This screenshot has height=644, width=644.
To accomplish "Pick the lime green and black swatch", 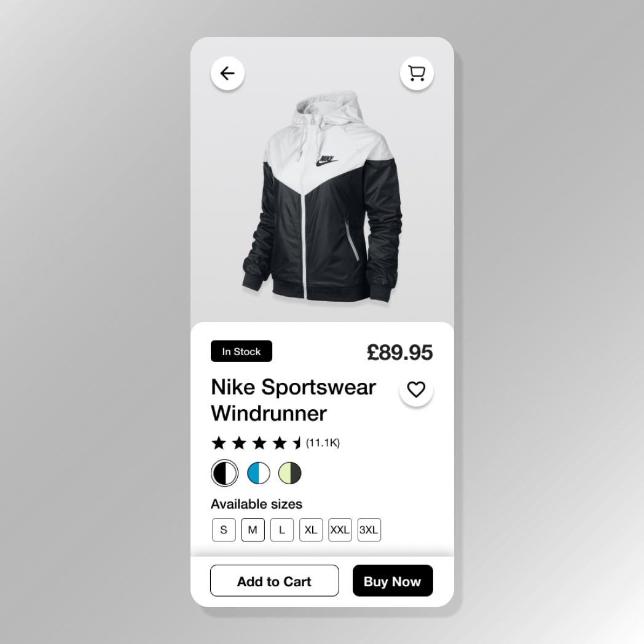I will 289,473.
